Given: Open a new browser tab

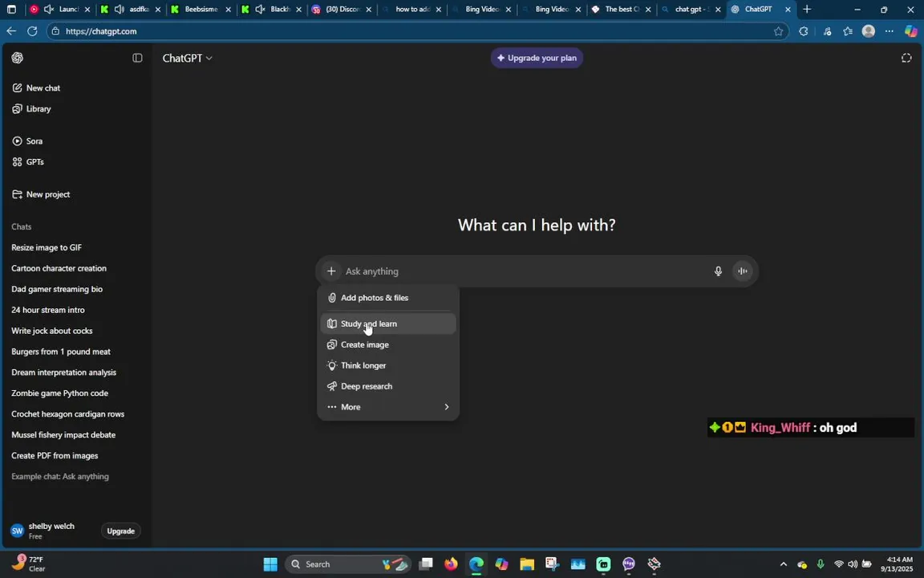Looking at the screenshot, I should click(x=807, y=10).
